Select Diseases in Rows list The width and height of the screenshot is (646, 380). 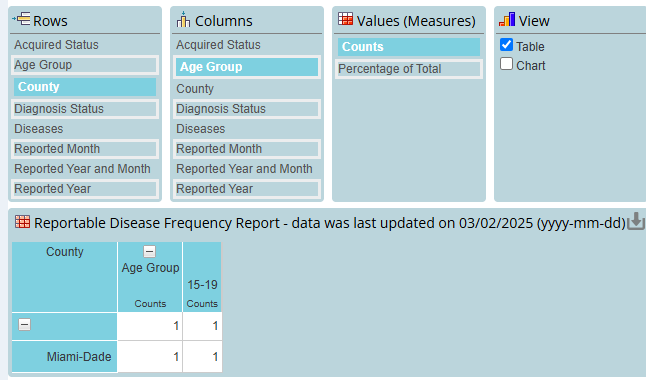[85, 129]
